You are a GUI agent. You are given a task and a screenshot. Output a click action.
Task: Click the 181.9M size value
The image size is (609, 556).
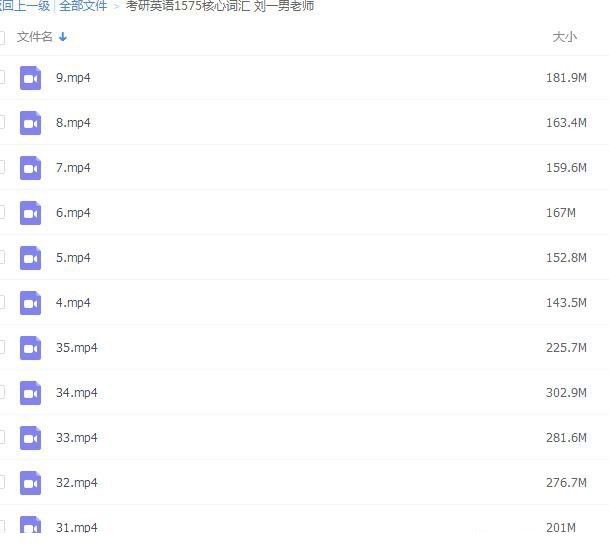566,78
